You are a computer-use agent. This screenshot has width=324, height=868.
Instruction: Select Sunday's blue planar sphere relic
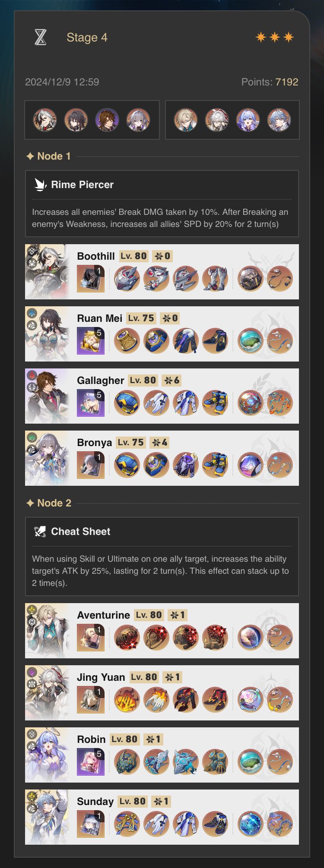[250, 824]
